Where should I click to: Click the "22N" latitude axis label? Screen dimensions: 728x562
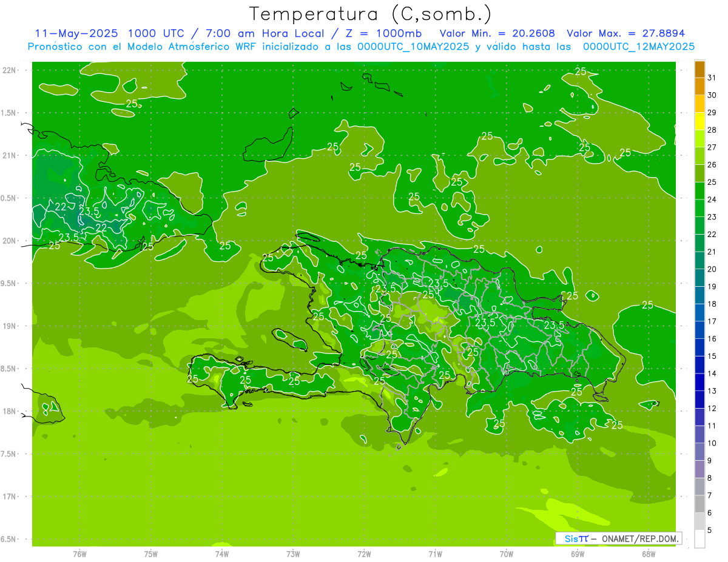(10, 70)
